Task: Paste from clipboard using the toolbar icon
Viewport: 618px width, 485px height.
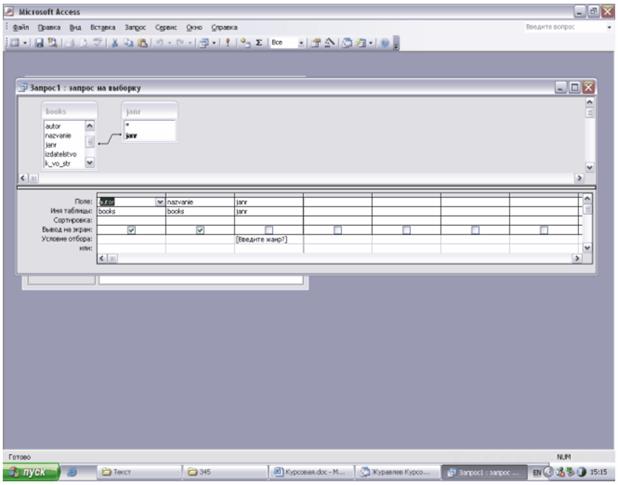Action: tap(143, 43)
